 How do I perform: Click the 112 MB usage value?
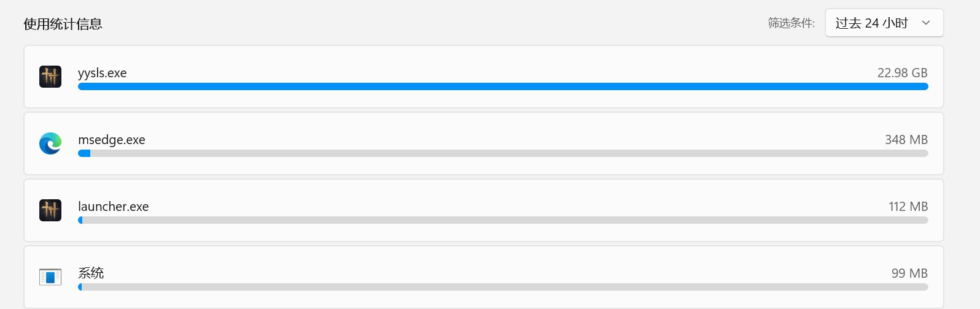(x=908, y=207)
